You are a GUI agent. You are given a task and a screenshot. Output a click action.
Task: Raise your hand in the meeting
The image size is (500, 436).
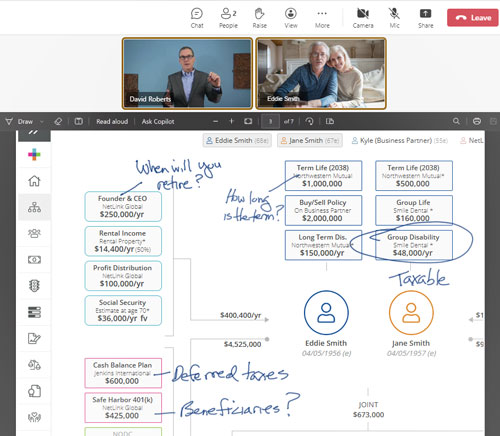tap(259, 18)
